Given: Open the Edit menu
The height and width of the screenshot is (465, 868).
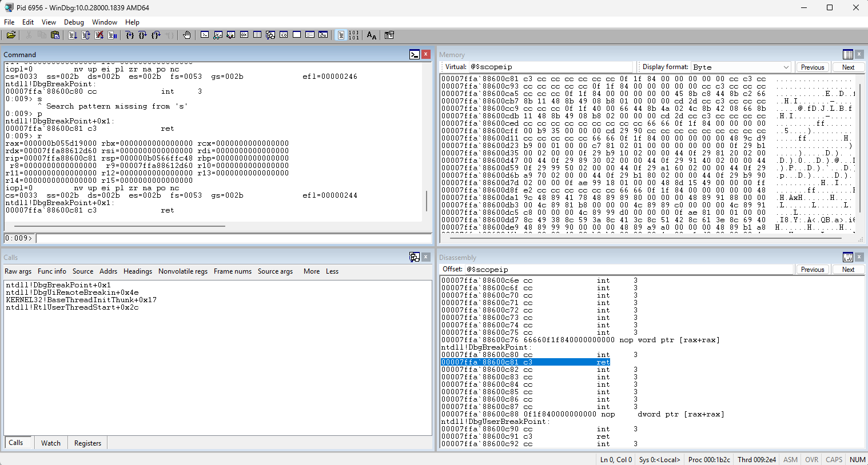Looking at the screenshot, I should point(28,22).
